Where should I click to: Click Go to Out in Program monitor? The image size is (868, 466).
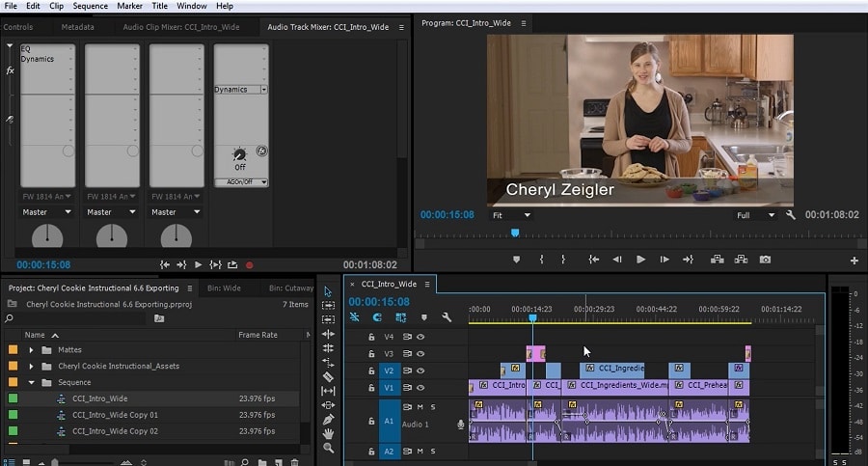[688, 260]
